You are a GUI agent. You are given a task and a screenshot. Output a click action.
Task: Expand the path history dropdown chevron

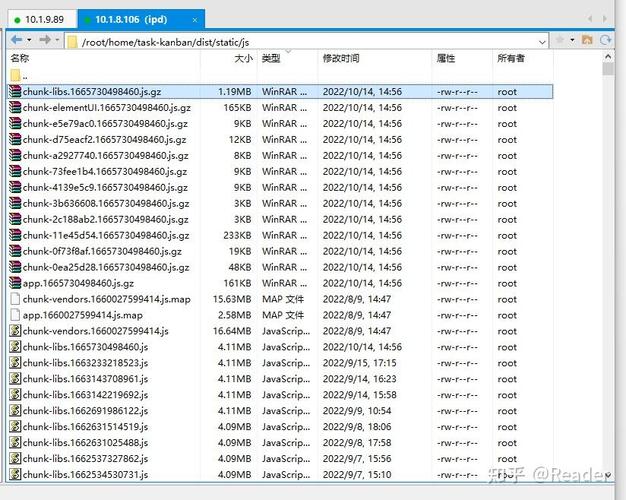coord(542,42)
